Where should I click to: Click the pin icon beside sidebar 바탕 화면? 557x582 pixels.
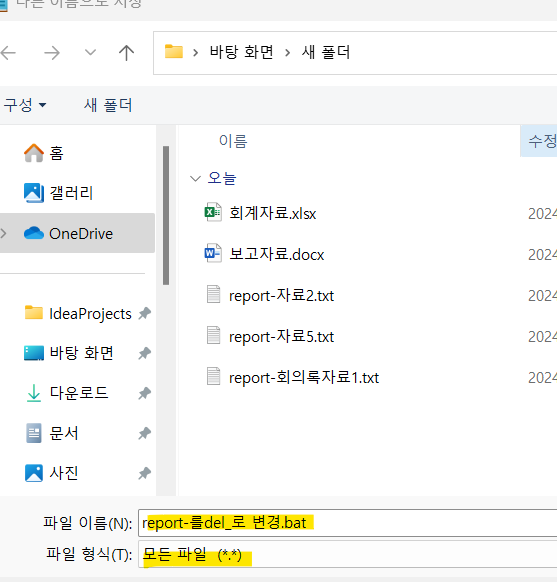(x=145, y=353)
